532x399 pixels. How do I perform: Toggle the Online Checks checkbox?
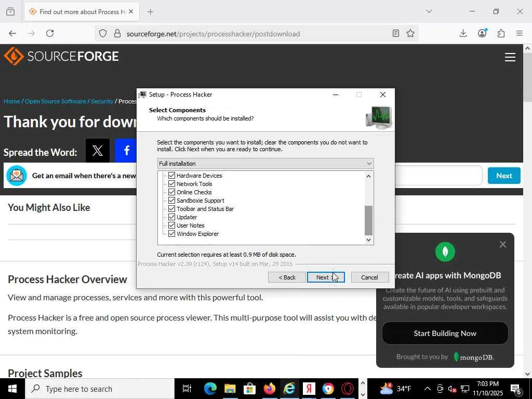point(171,192)
